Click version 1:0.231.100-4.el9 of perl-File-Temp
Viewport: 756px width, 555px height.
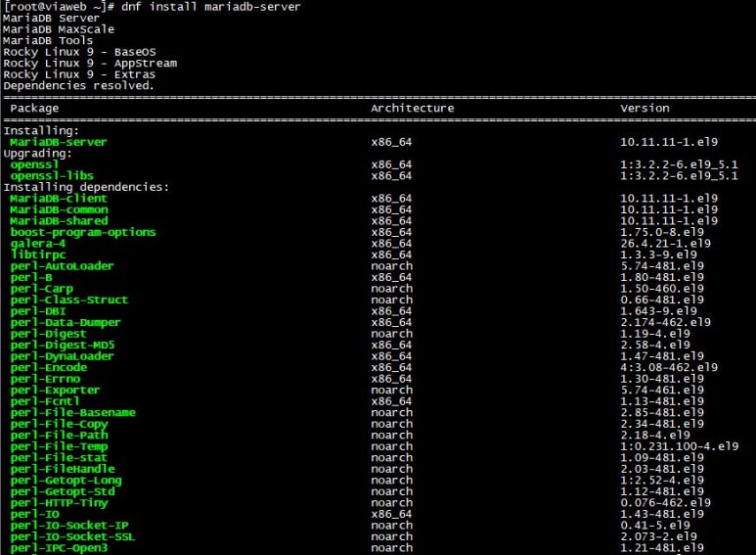point(680,446)
